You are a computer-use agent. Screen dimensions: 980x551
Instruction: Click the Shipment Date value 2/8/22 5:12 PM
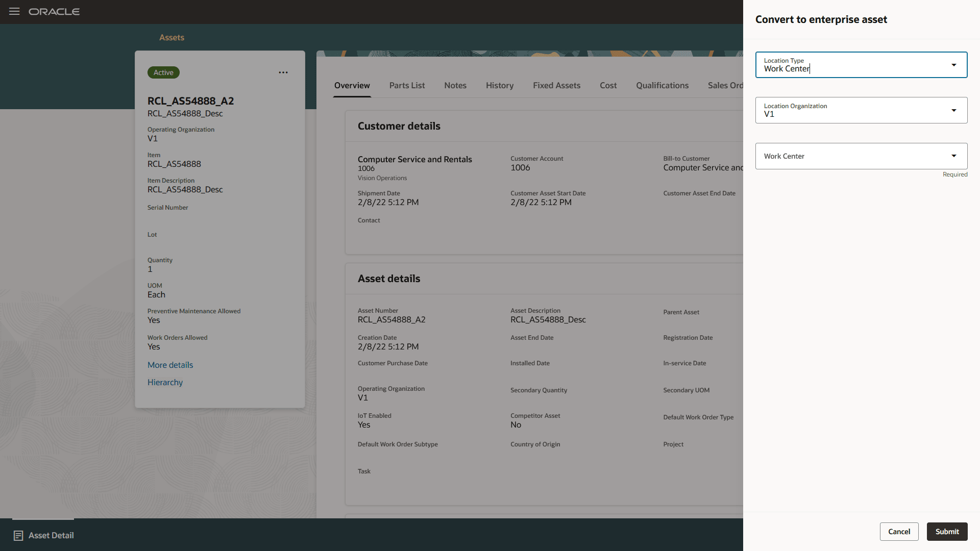click(388, 202)
